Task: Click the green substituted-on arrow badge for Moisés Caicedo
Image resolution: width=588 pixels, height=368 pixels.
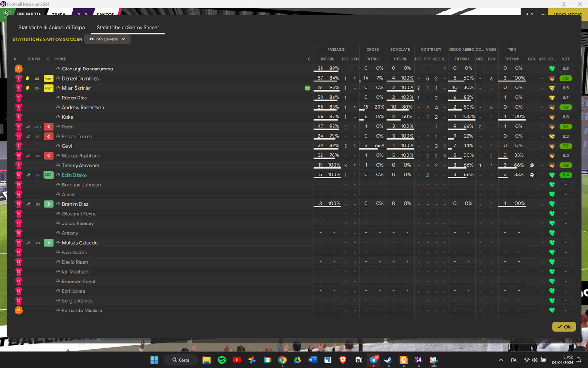Action: pos(49,242)
